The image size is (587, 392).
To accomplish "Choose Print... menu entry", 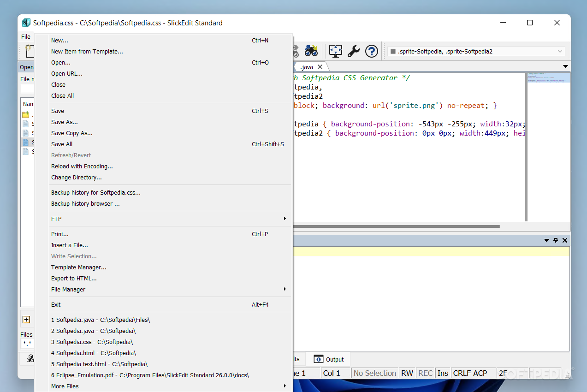I will coord(170,234).
